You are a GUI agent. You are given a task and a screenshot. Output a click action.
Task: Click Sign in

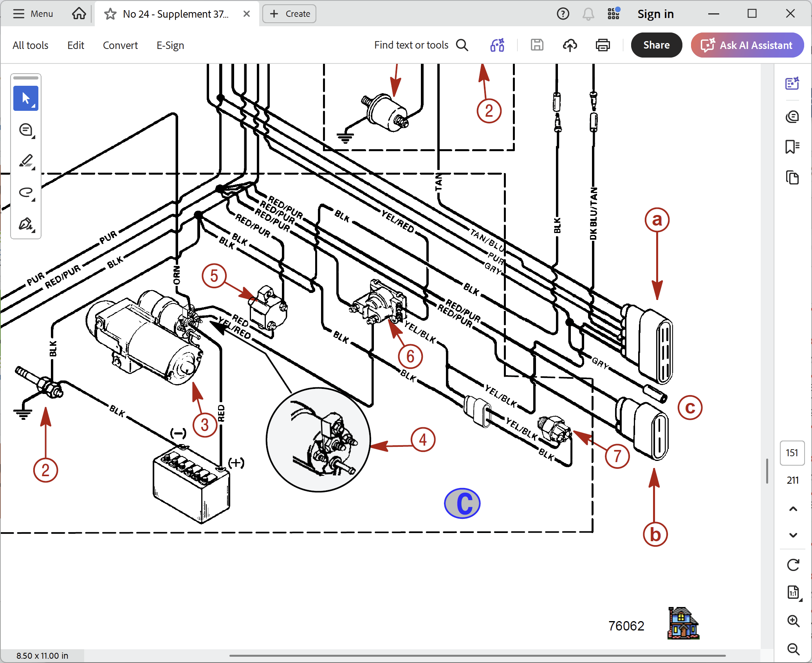pyautogui.click(x=655, y=14)
